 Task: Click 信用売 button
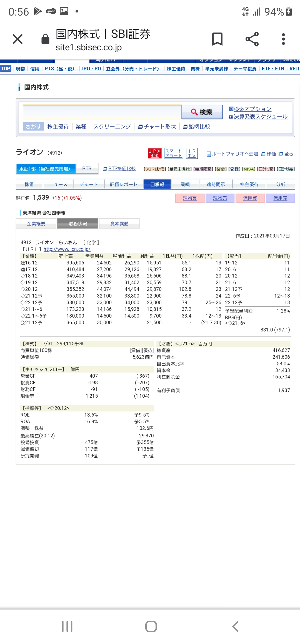(280, 198)
